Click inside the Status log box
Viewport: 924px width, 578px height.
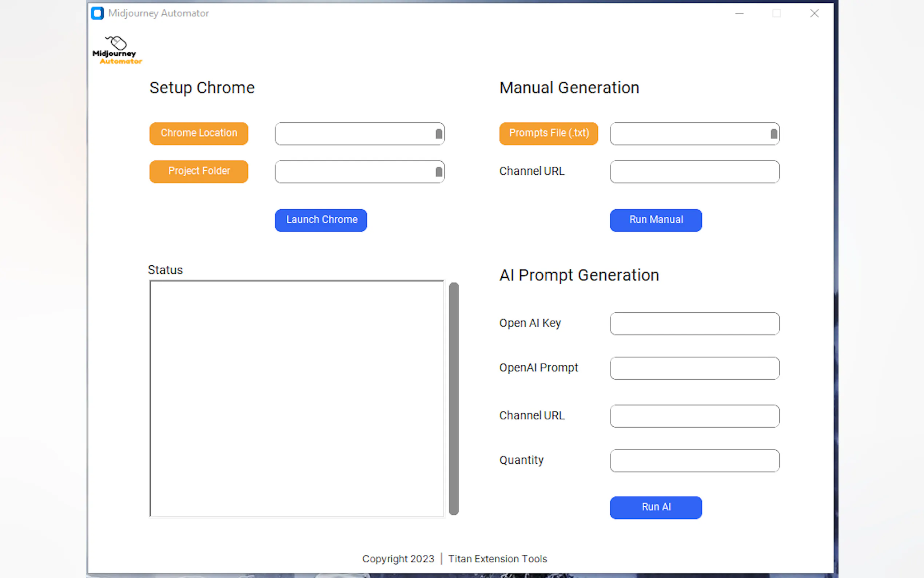297,399
